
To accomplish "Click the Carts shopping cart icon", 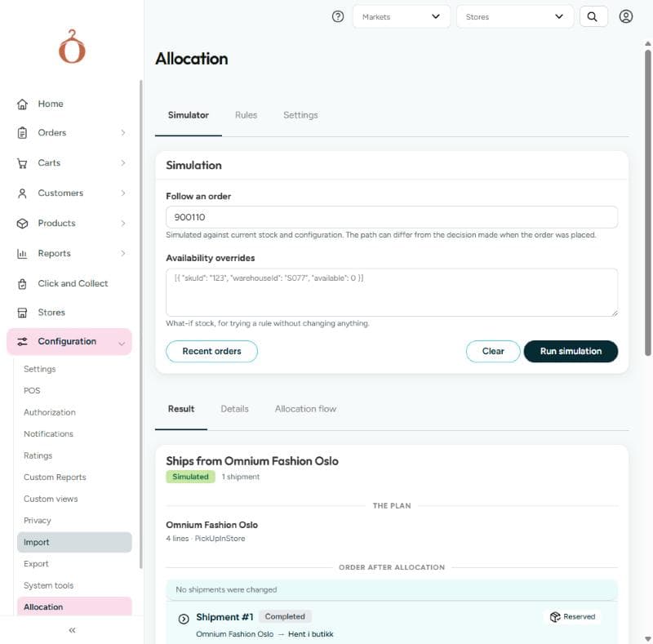I will 23,163.
